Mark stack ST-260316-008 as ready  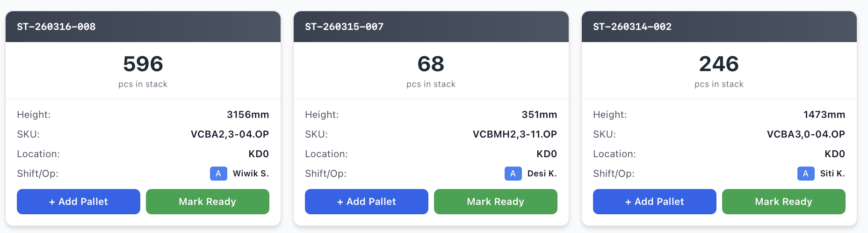coord(207,202)
